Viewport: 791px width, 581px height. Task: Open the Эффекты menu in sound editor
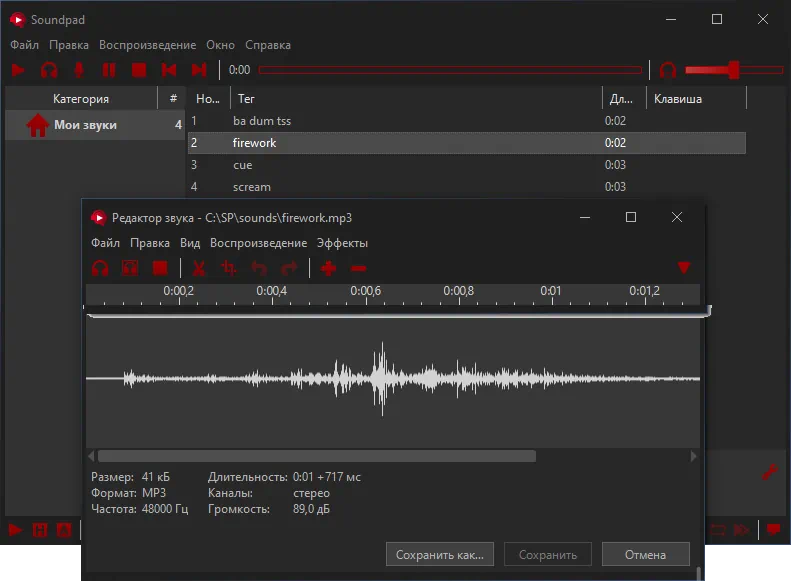pyautogui.click(x=342, y=243)
